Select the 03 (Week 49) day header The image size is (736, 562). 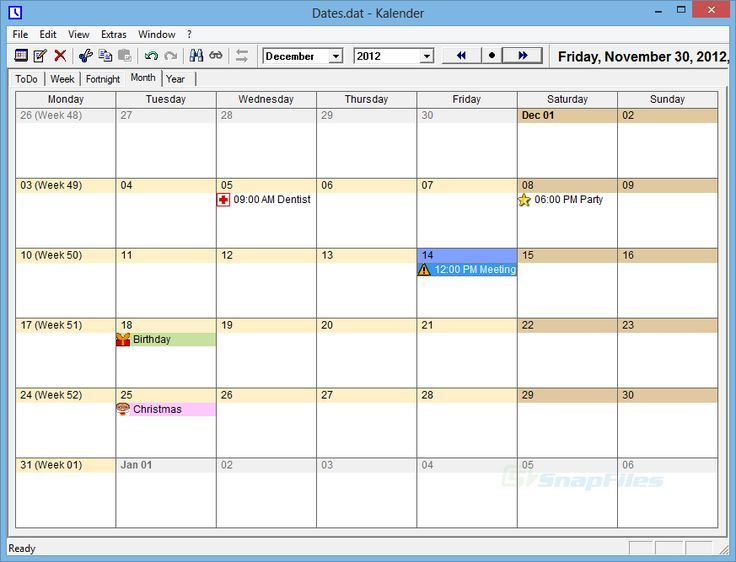pyautogui.click(x=66, y=185)
